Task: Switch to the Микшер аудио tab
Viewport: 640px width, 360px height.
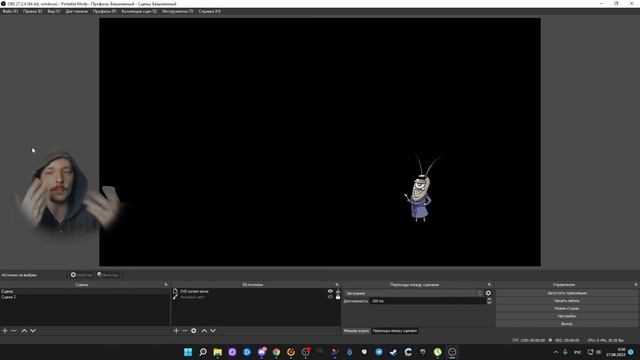Action: click(356, 331)
